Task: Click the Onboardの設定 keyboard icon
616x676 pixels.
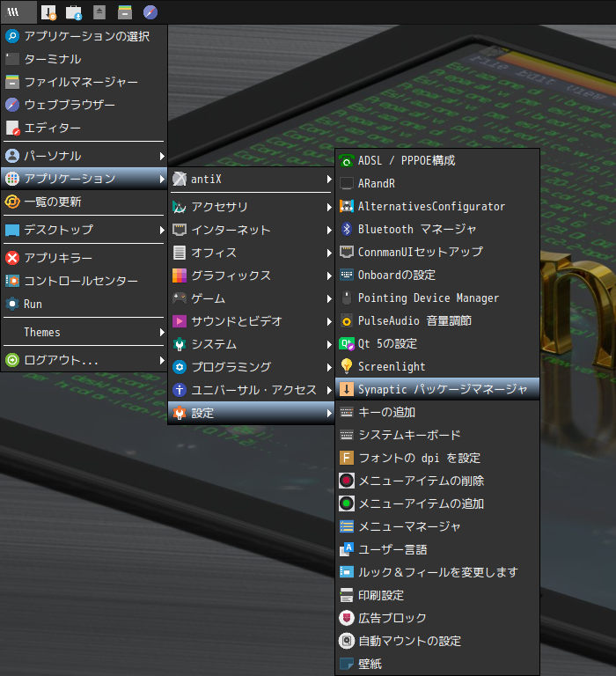Action: (x=347, y=275)
